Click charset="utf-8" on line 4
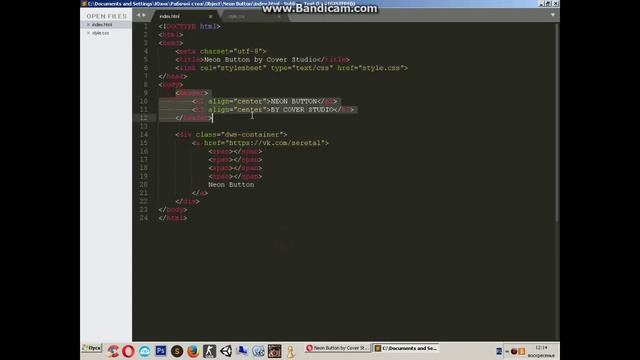640x360 pixels. (x=231, y=51)
